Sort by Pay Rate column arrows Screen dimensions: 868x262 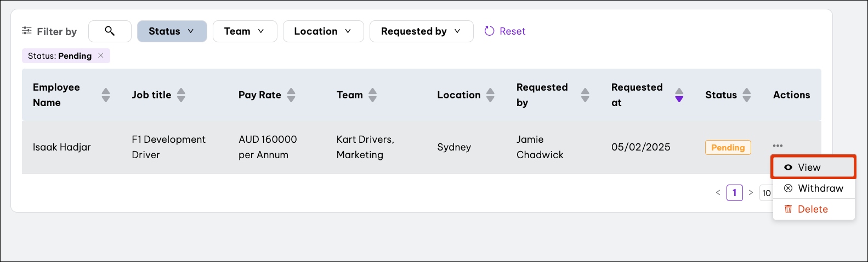pyautogui.click(x=291, y=95)
